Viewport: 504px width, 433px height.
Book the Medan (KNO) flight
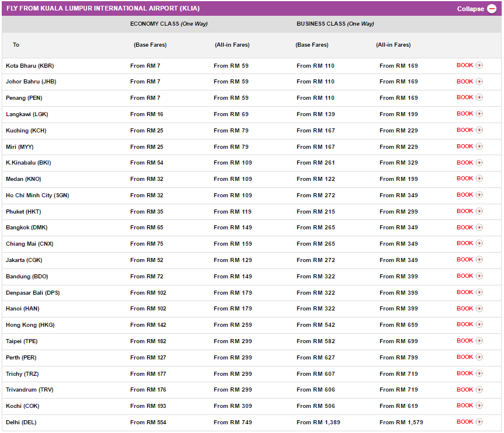tap(465, 178)
